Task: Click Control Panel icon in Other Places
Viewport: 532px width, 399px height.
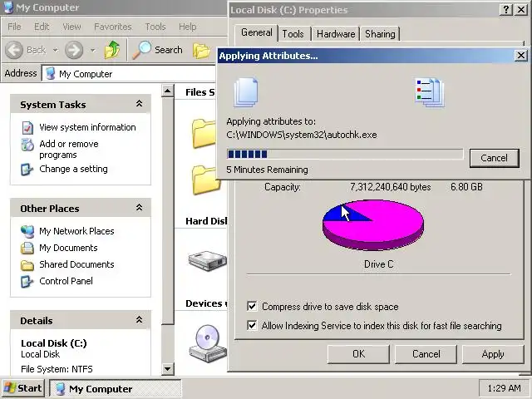Action: coord(27,282)
